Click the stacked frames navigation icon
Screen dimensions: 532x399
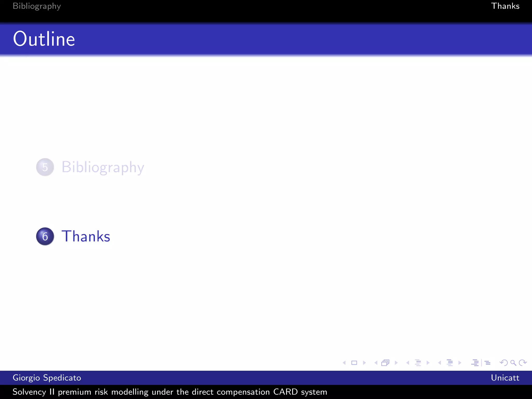[385, 363]
